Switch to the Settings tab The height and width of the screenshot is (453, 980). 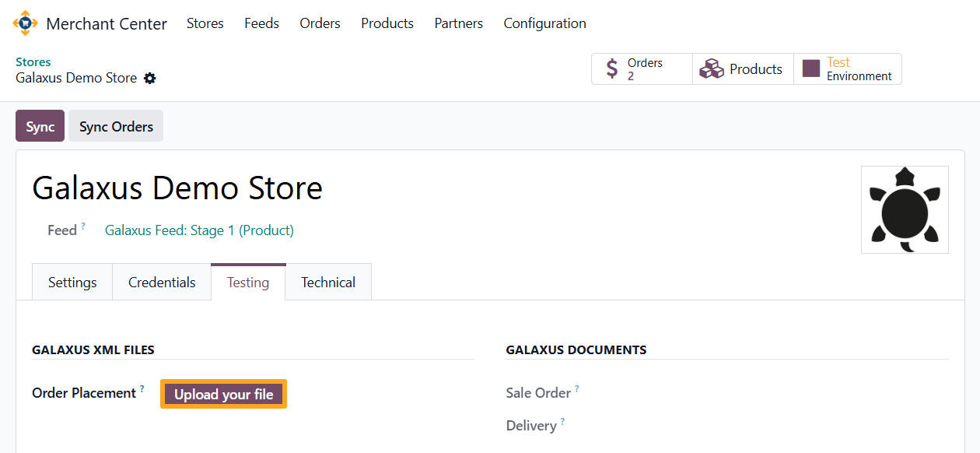(72, 283)
